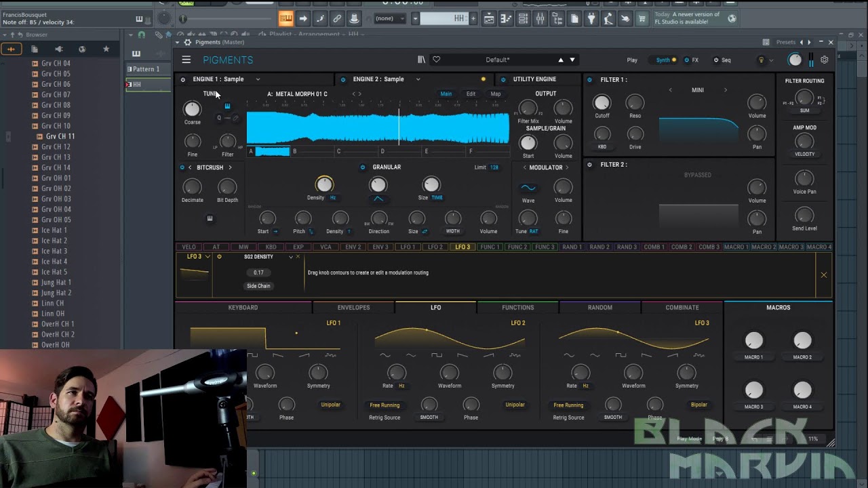868x488 pixels.
Task: Click the piano icon below Bitcrush
Action: [x=210, y=218]
